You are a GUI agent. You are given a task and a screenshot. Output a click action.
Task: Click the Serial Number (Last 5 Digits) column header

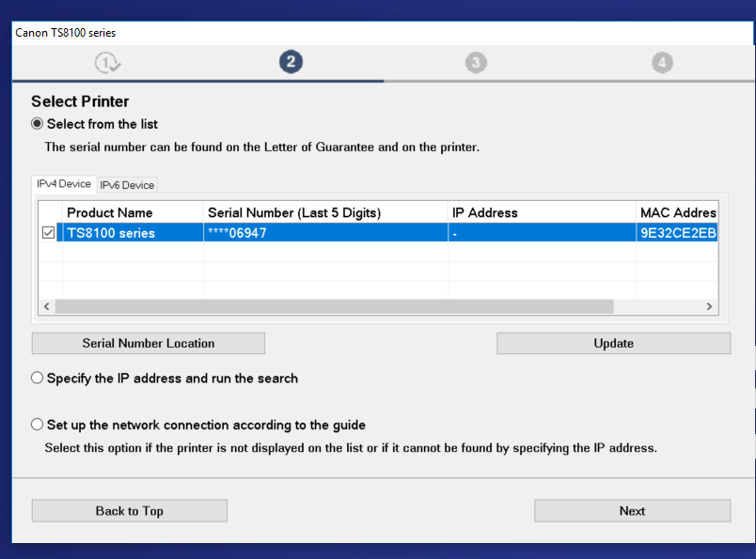325,212
